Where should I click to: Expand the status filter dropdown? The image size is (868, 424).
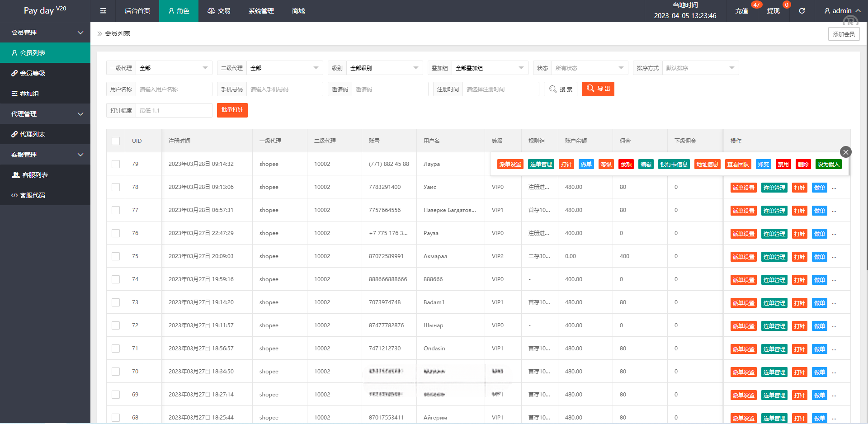click(x=589, y=68)
